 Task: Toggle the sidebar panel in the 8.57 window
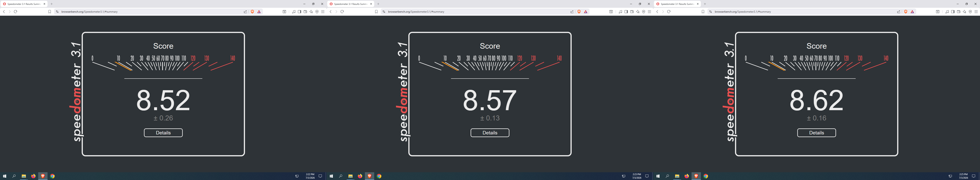click(x=626, y=12)
